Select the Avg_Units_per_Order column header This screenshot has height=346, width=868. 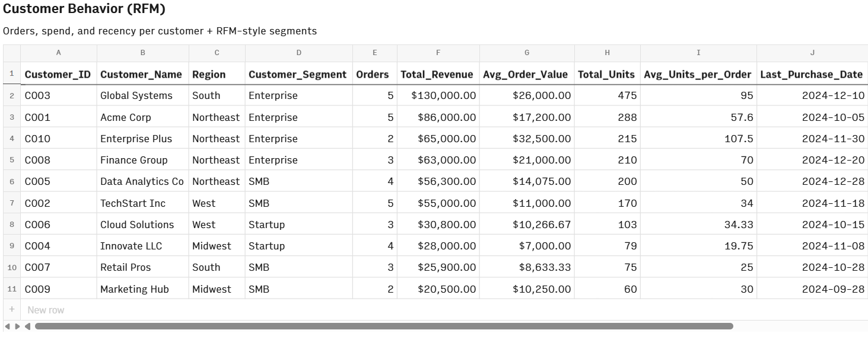point(698,75)
